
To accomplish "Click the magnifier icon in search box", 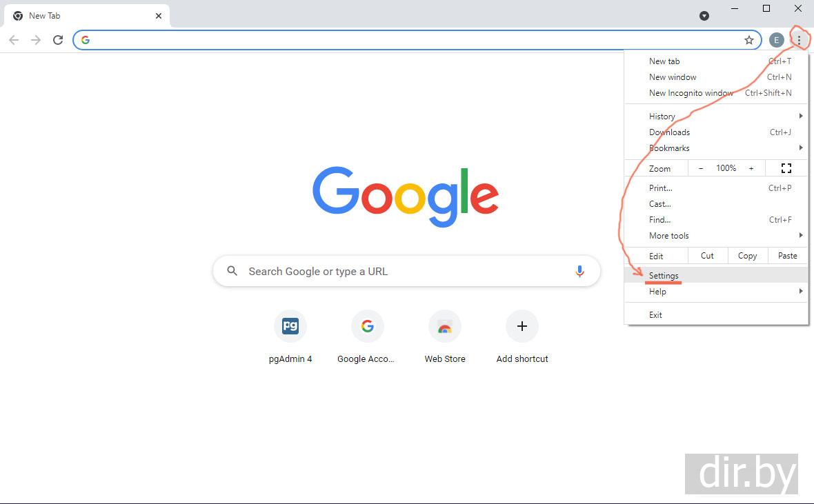I will click(x=232, y=271).
